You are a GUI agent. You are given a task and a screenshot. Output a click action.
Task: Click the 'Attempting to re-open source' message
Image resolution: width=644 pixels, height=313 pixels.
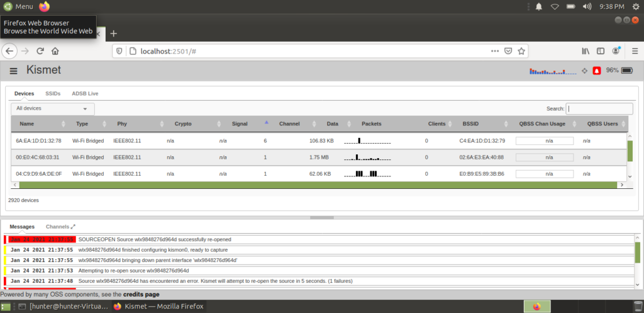point(319,271)
